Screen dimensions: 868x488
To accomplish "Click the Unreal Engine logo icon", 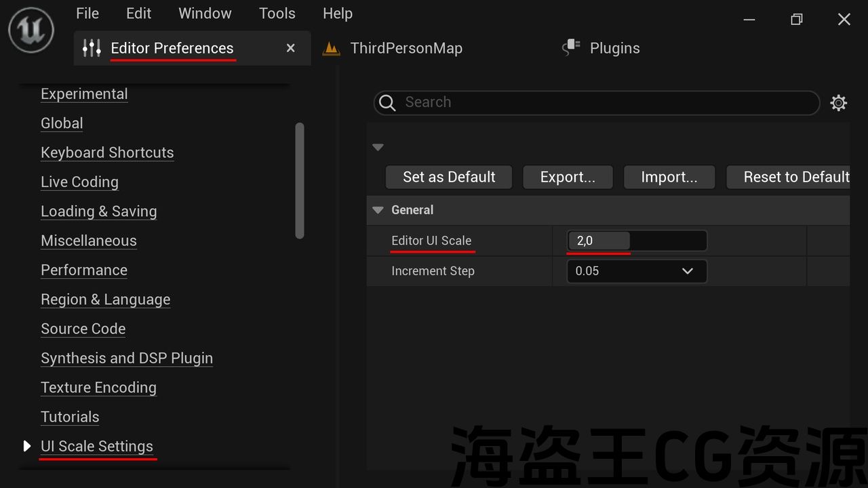I will [x=31, y=30].
